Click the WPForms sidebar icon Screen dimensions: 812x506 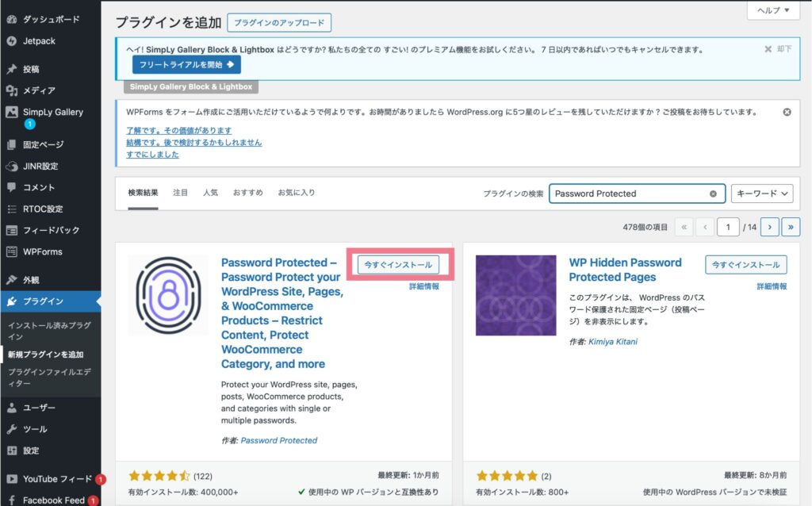(x=11, y=251)
